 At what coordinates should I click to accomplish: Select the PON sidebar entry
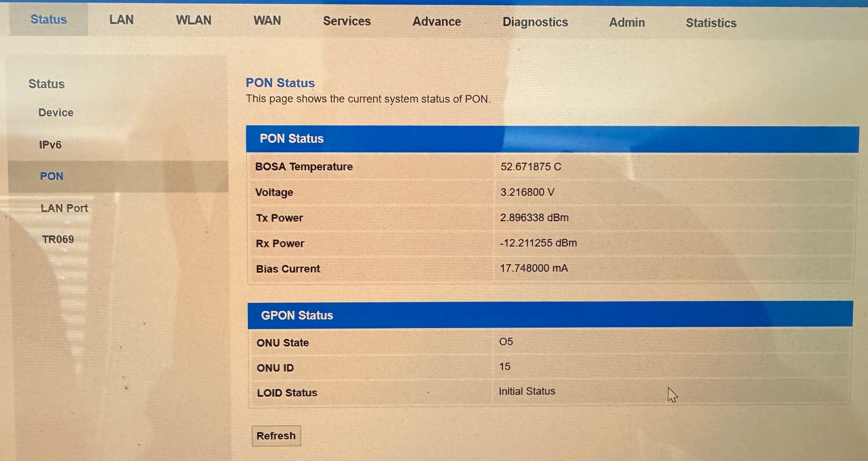click(x=52, y=176)
